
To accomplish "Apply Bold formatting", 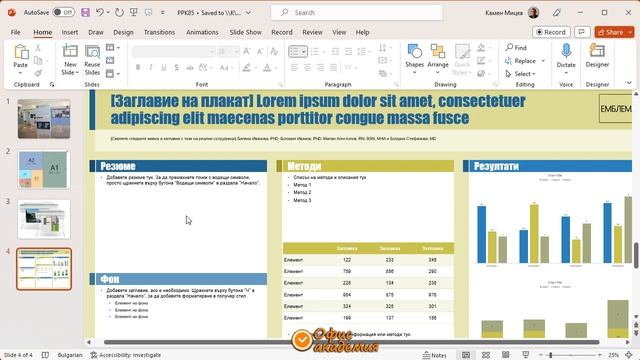I will click(x=138, y=67).
